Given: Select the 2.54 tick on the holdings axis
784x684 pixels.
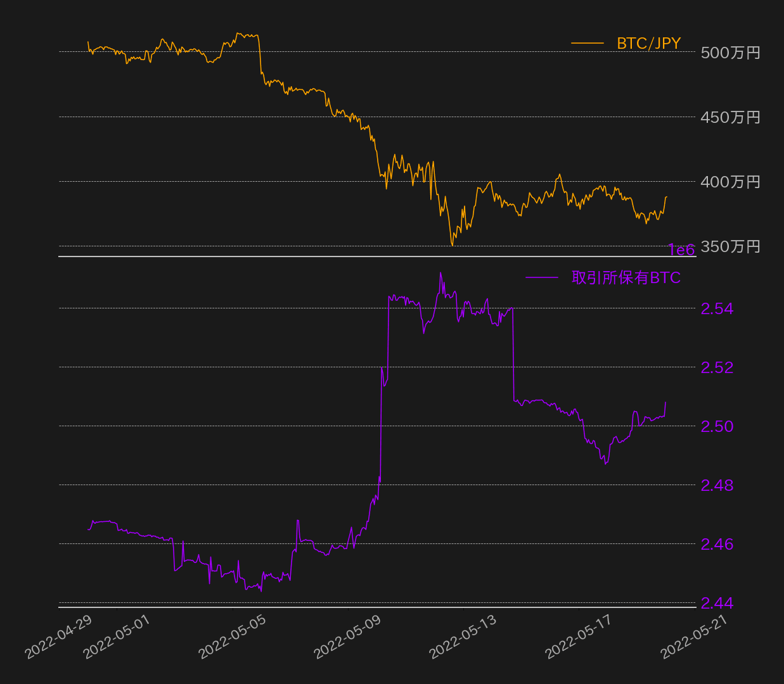Looking at the screenshot, I should point(717,308).
